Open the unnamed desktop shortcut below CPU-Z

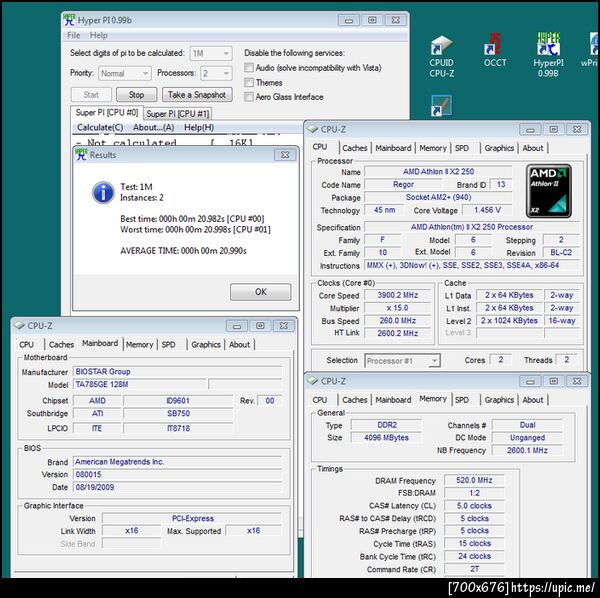(442, 106)
